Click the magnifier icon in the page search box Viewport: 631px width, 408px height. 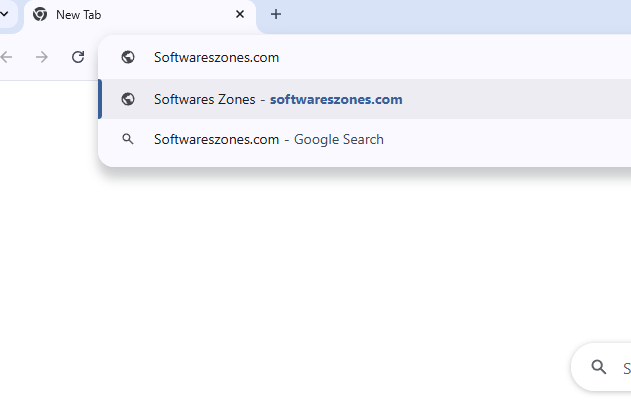coord(599,368)
